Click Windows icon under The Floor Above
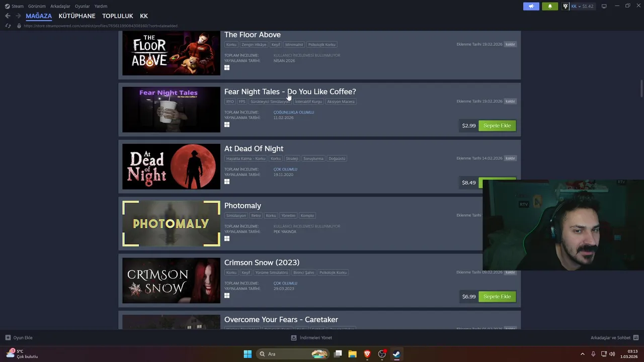The image size is (644, 362). click(227, 68)
